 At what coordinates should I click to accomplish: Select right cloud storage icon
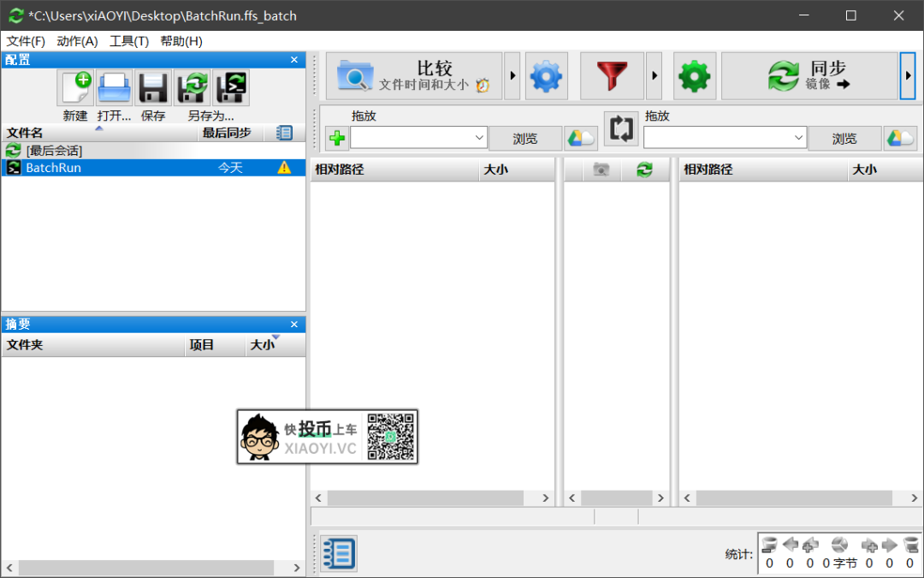900,138
